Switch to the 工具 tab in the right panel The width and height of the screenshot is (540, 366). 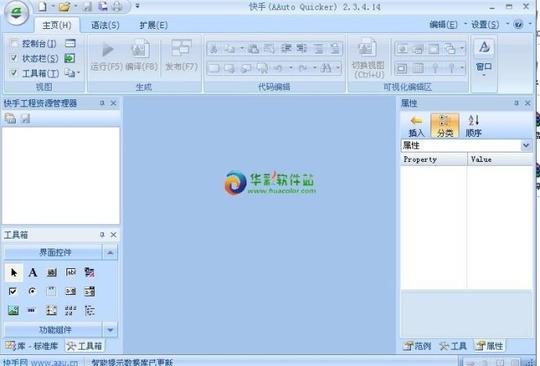pyautogui.click(x=453, y=346)
